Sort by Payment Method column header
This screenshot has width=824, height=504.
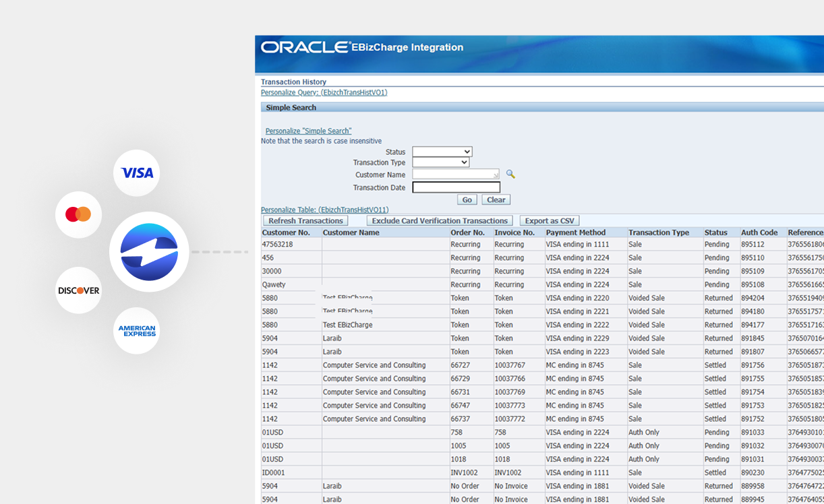[576, 232]
